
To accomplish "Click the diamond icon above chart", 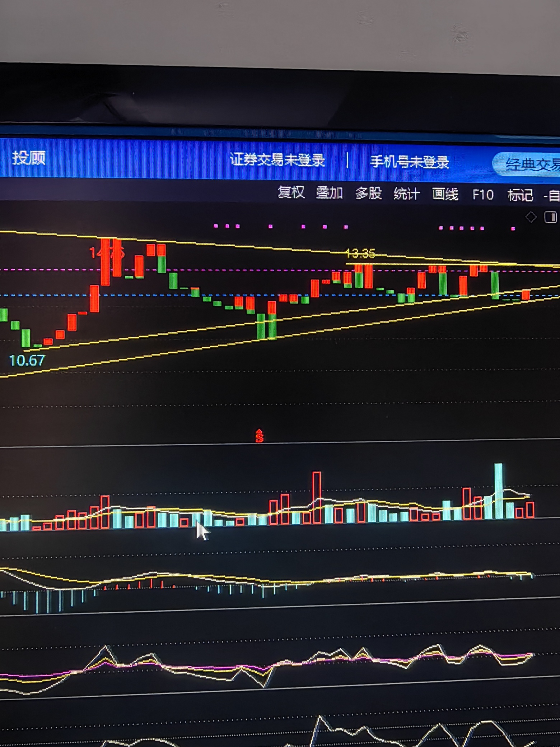I will pos(531,217).
